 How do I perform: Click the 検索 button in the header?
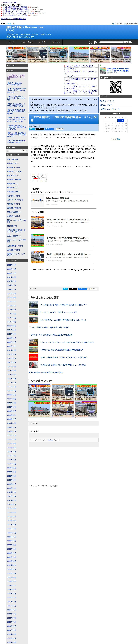point(127,43)
